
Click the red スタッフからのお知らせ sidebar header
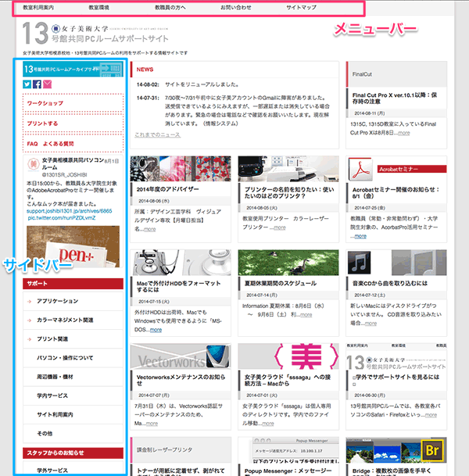tap(73, 453)
